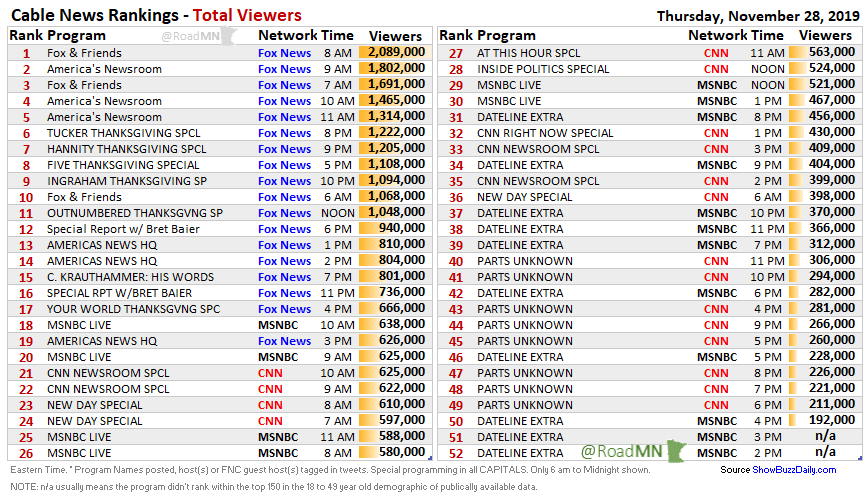Screen dimensions: 867x495
Task: Click rank number 1
Action: tap(26, 54)
